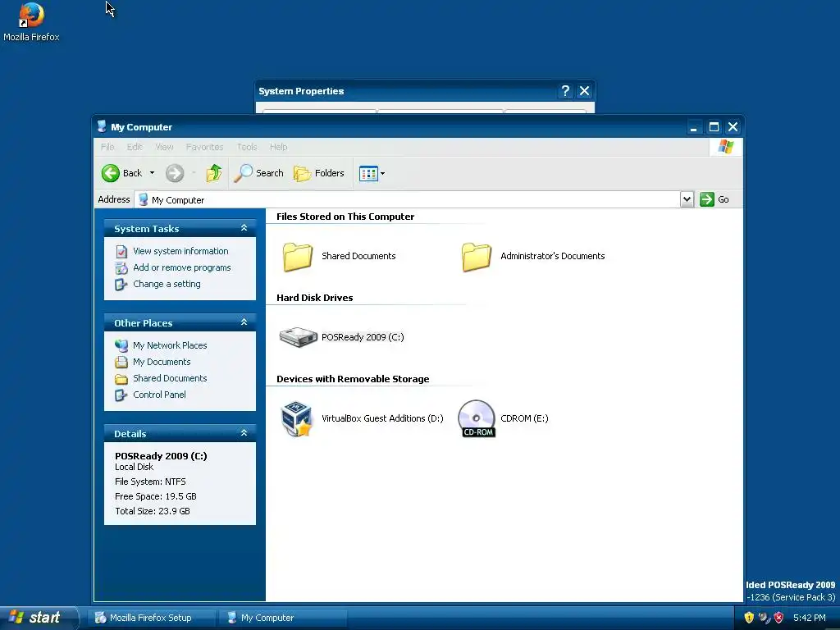The image size is (840, 630).
Task: Open the File menu
Action: [107, 147]
